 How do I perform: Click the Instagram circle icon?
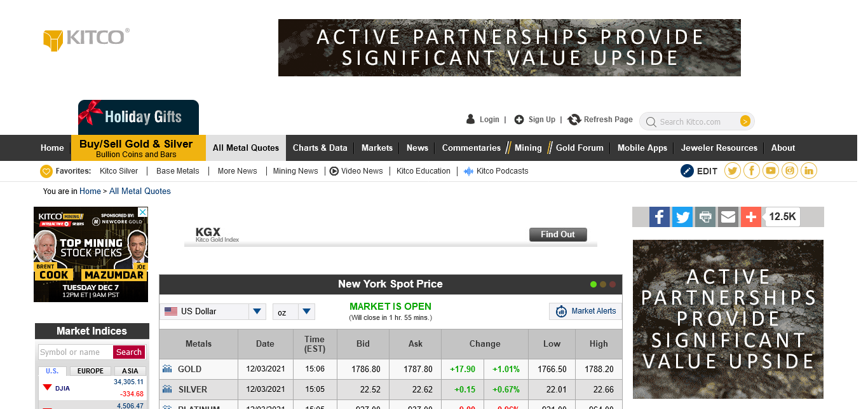pyautogui.click(x=790, y=170)
